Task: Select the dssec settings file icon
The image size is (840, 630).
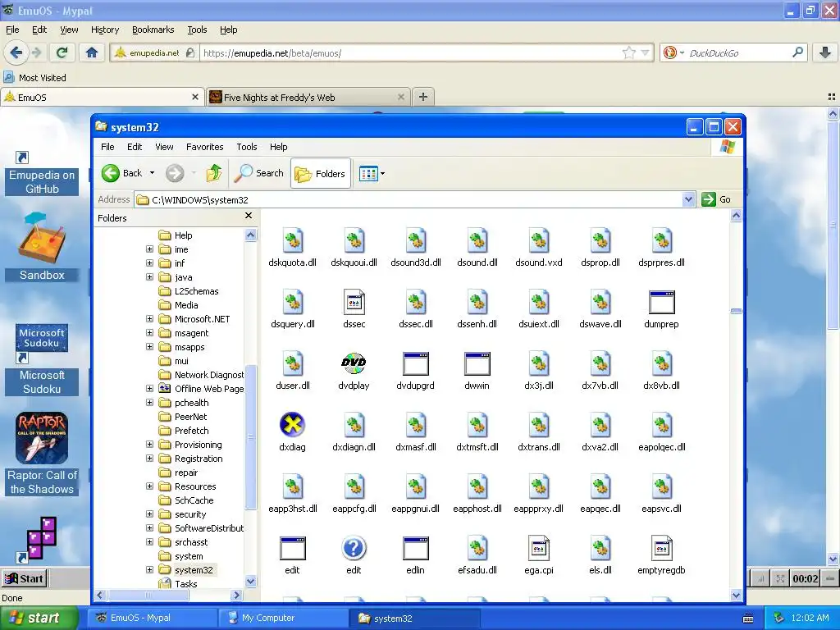Action: click(x=354, y=303)
